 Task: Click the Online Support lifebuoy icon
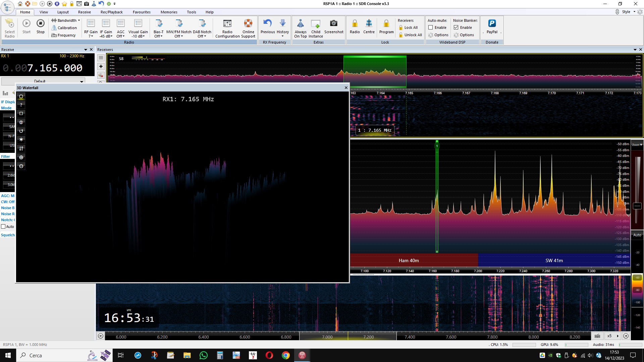coord(248,23)
